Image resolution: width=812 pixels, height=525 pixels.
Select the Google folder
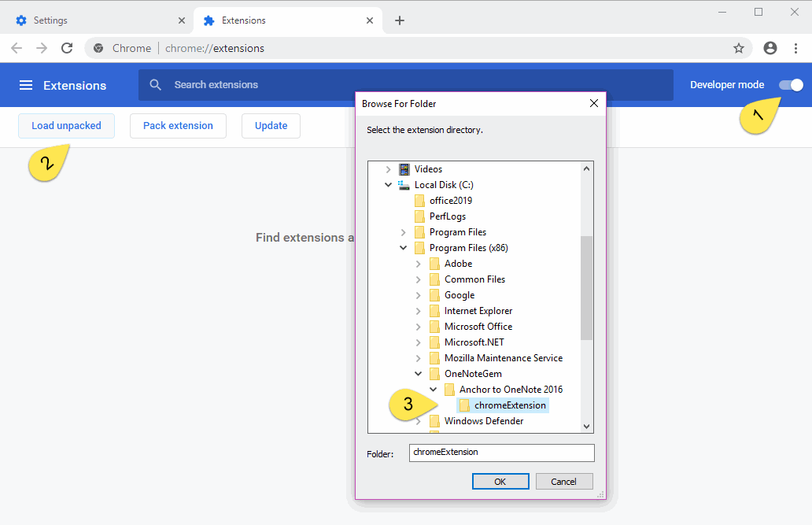pyautogui.click(x=460, y=295)
